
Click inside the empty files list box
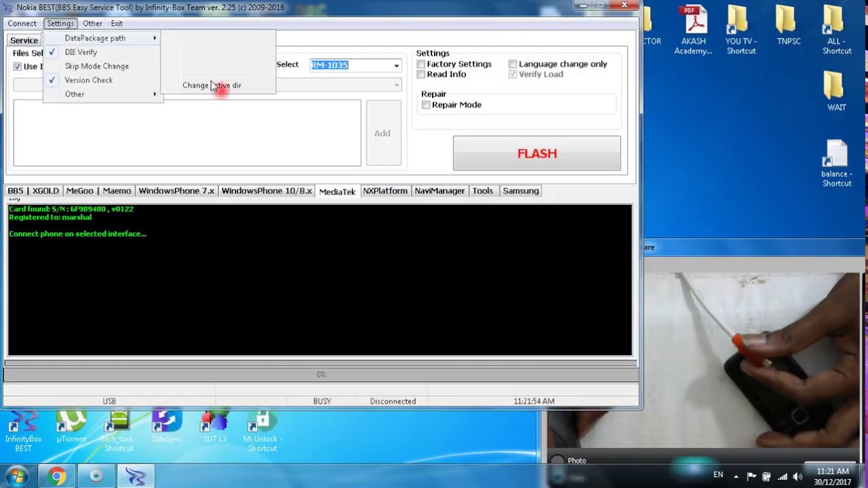pos(187,133)
